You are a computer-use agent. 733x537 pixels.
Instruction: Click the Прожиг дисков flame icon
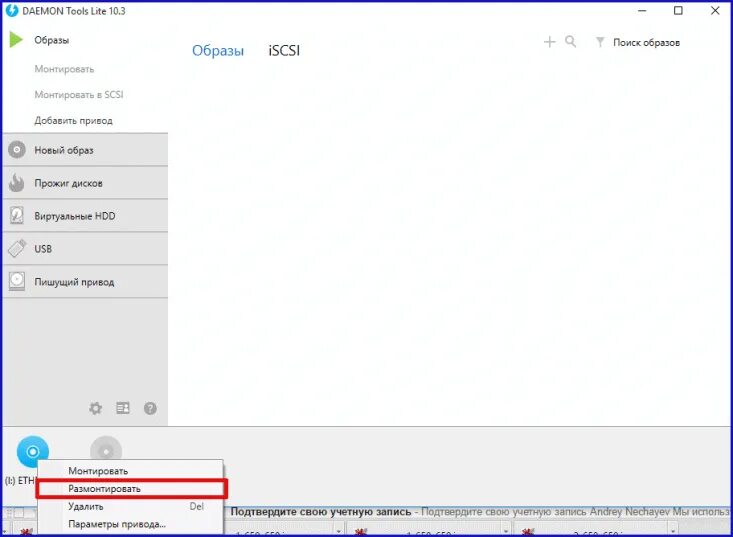coord(17,183)
